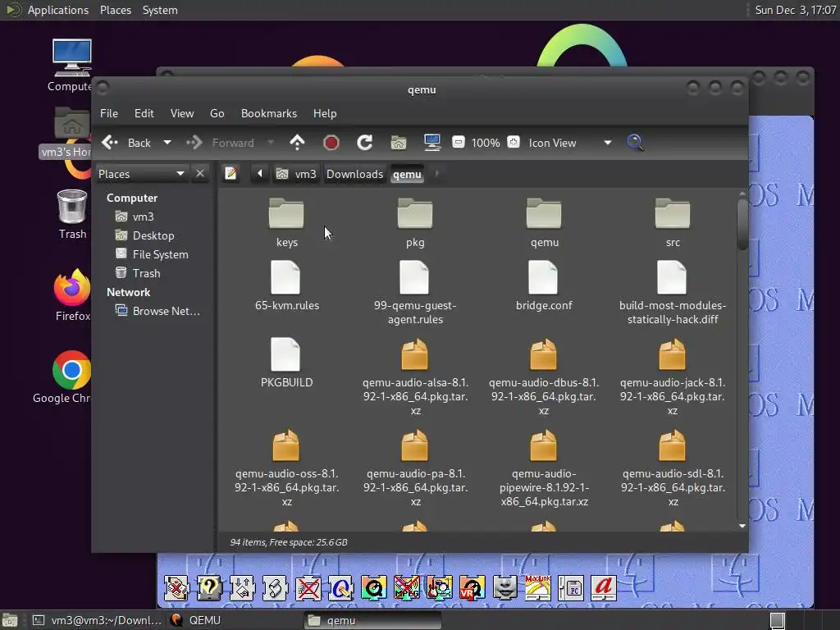Click the red Stop loading button
Image resolution: width=840 pixels, height=630 pixels.
[331, 143]
